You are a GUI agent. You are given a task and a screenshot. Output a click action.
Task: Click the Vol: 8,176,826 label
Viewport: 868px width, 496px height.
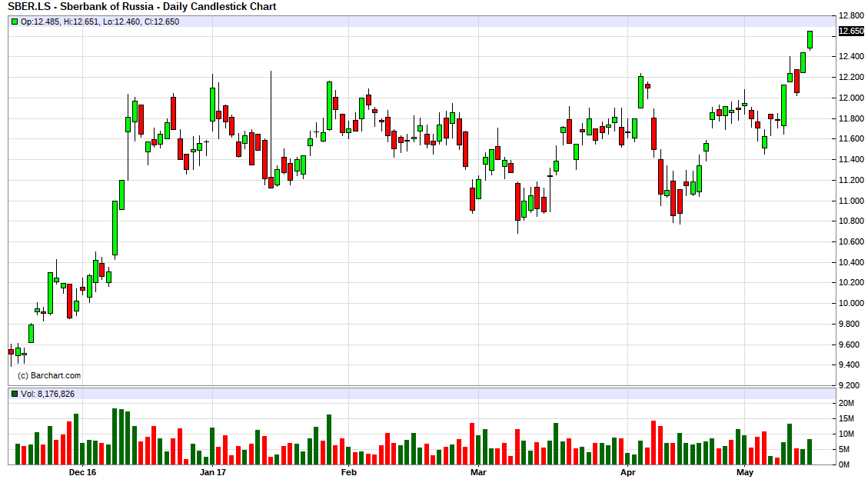coord(48,394)
